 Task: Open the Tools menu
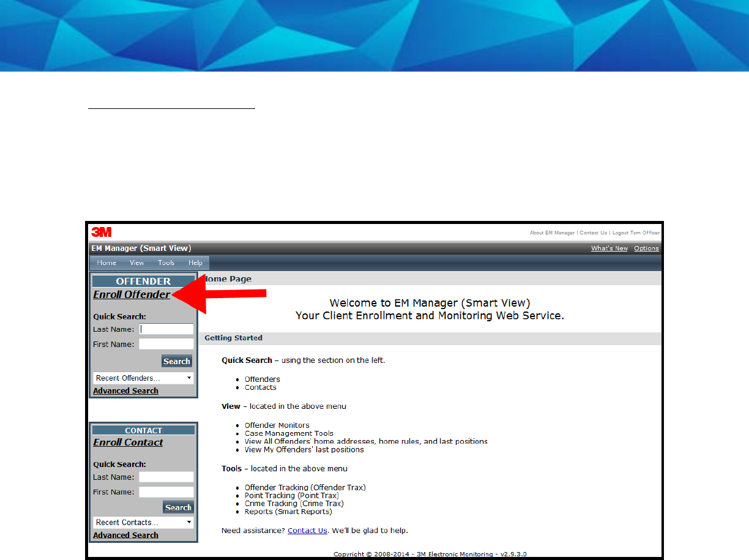tap(166, 263)
